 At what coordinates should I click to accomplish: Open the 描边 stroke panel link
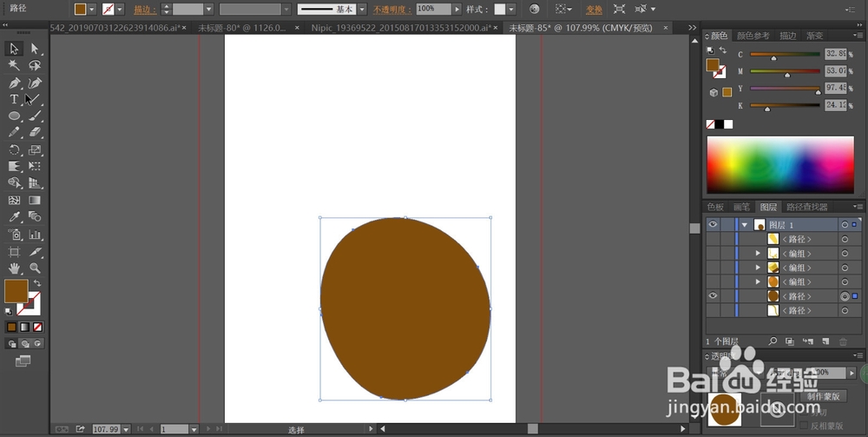pos(145,10)
